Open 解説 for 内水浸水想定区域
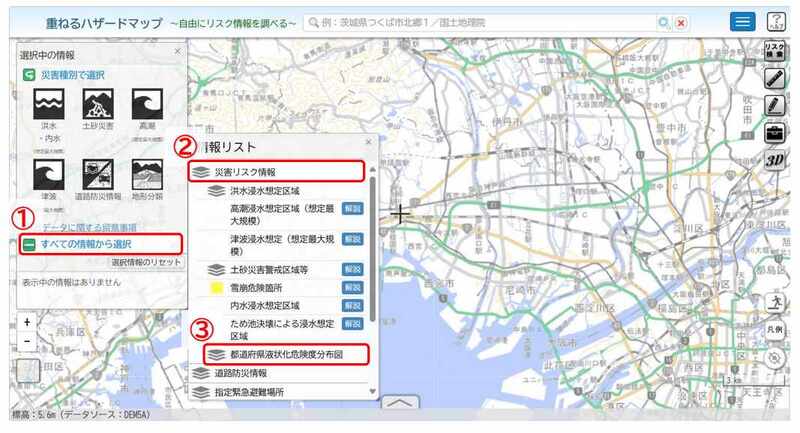The height and width of the screenshot is (433, 800). pyautogui.click(x=353, y=305)
